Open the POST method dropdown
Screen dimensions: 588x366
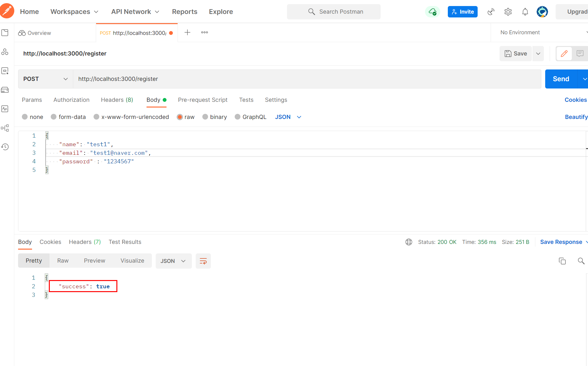tap(46, 79)
